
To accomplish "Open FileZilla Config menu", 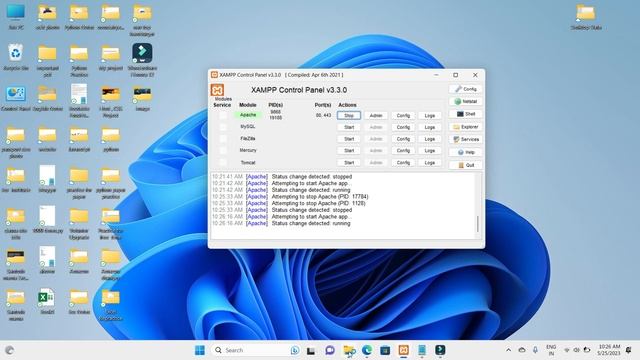I will point(403,139).
